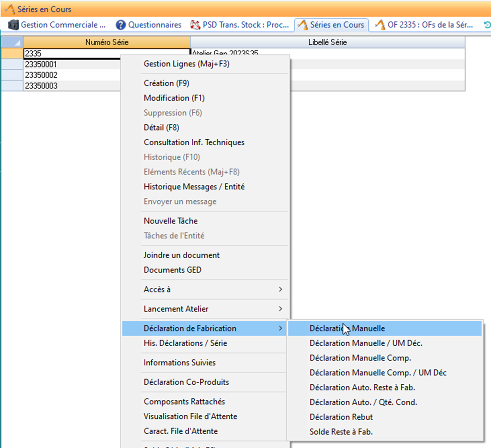Select Déclaration Manuelle from the submenu
This screenshot has width=491, height=448.
point(347,328)
